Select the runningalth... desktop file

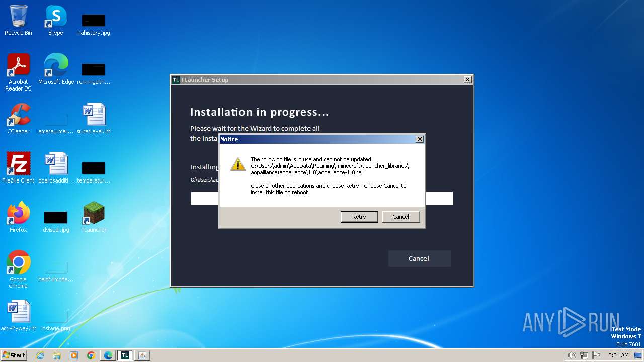point(94,73)
